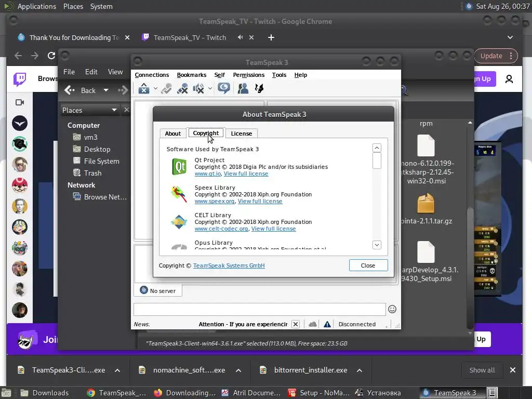532x399 pixels.
Task: Open the www.celt-codec.org link
Action: [x=221, y=229]
